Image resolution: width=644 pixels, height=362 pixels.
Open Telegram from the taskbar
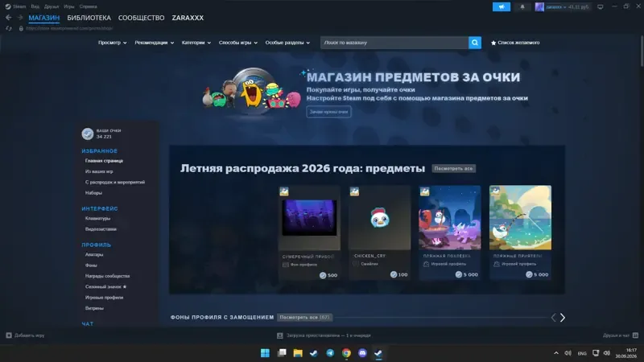(x=330, y=353)
